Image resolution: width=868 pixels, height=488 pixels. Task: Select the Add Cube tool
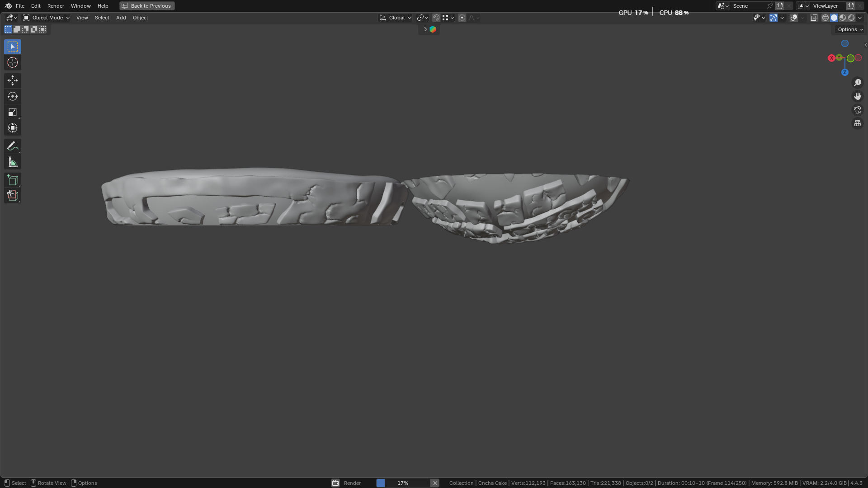click(13, 180)
